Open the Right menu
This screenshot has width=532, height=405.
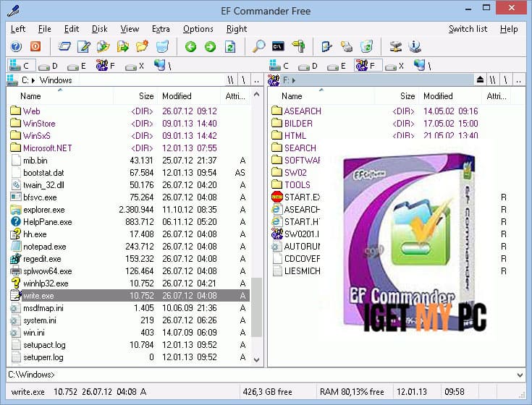pyautogui.click(x=237, y=29)
